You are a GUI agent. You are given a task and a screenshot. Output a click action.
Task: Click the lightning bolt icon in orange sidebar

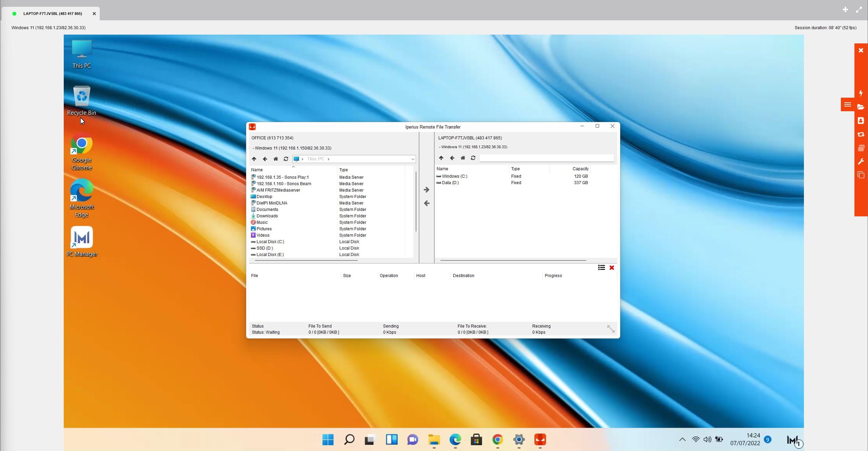click(861, 93)
